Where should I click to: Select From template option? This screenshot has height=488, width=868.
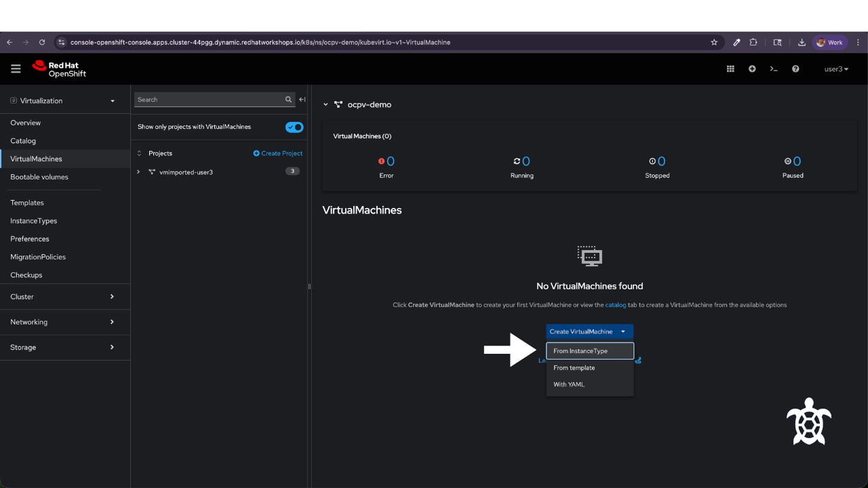click(590, 368)
